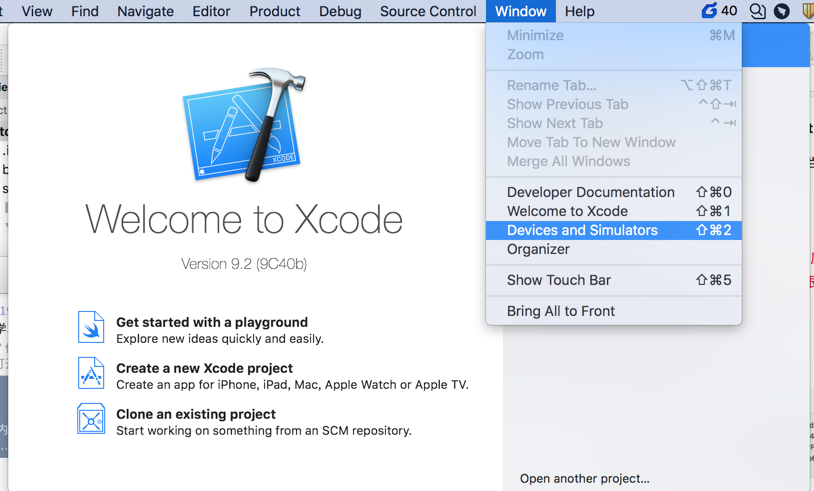Click Clone an existing project

pos(195,414)
